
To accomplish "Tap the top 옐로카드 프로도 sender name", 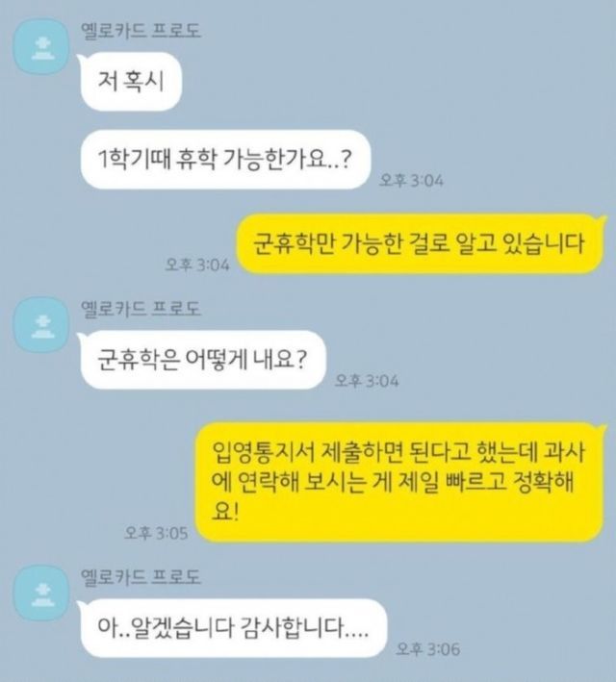I will coord(141,31).
